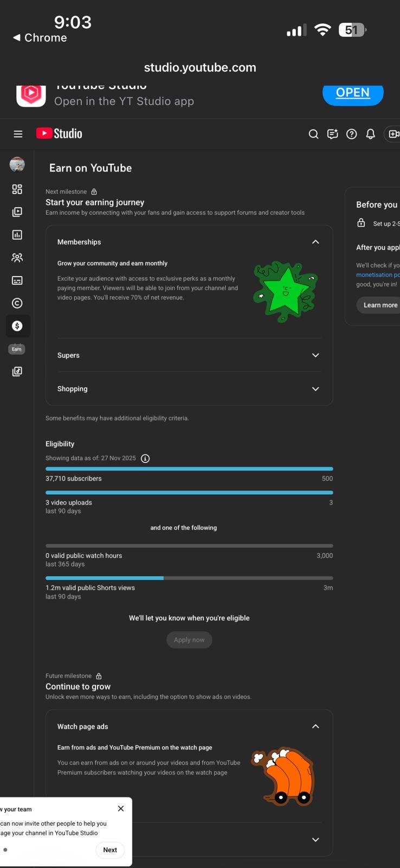Open Subtitles from the sidebar
The width and height of the screenshot is (400, 868).
point(17,280)
